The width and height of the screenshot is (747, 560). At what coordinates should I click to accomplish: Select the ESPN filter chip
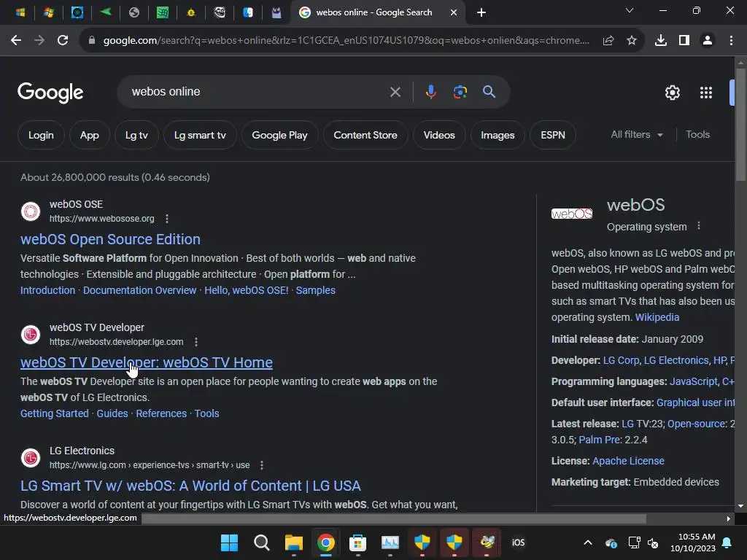pyautogui.click(x=553, y=135)
